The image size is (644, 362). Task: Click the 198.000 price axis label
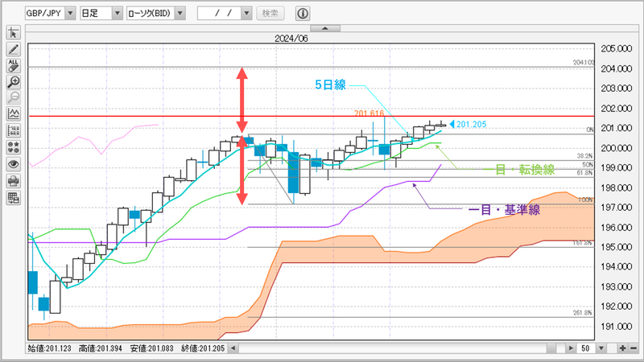(617, 188)
